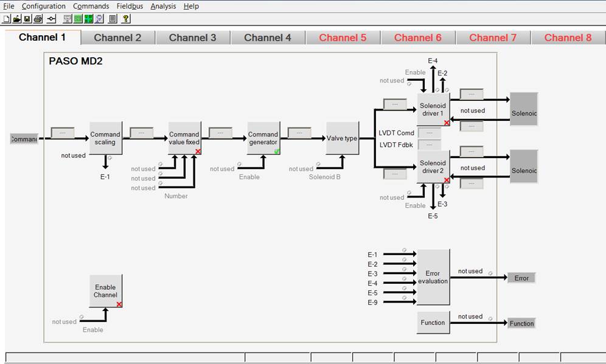Switch to the Channel 7 tab
The height and width of the screenshot is (364, 606).
[493, 38]
